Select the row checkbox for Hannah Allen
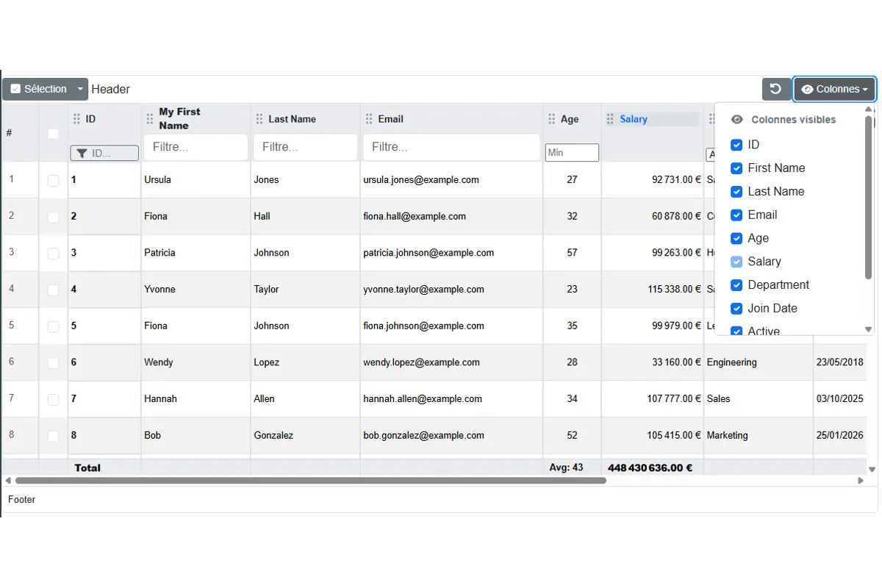The height and width of the screenshot is (588, 882). (53, 399)
